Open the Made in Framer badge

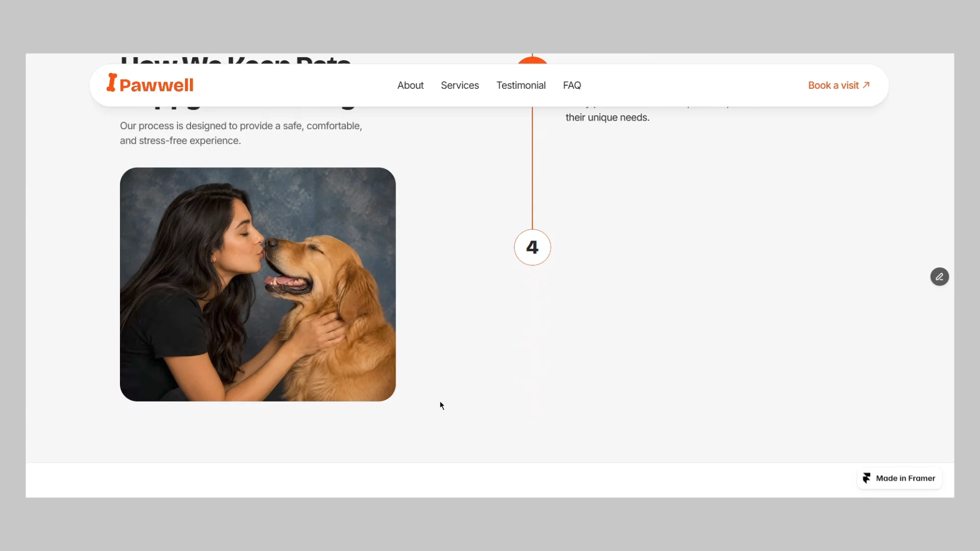[x=899, y=478]
